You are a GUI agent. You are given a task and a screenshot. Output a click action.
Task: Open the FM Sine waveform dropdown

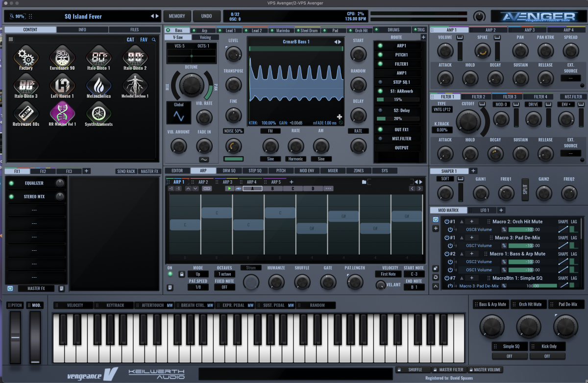(270, 159)
